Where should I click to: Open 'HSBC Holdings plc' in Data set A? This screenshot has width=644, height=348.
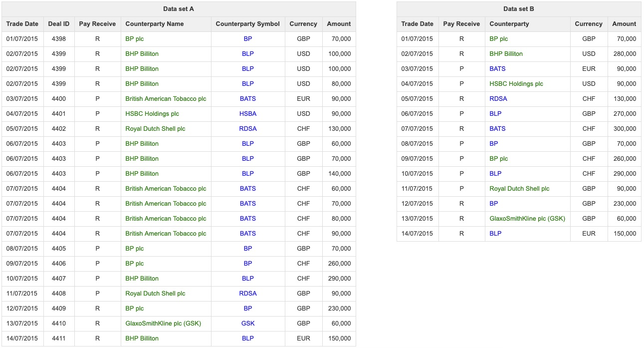[152, 114]
